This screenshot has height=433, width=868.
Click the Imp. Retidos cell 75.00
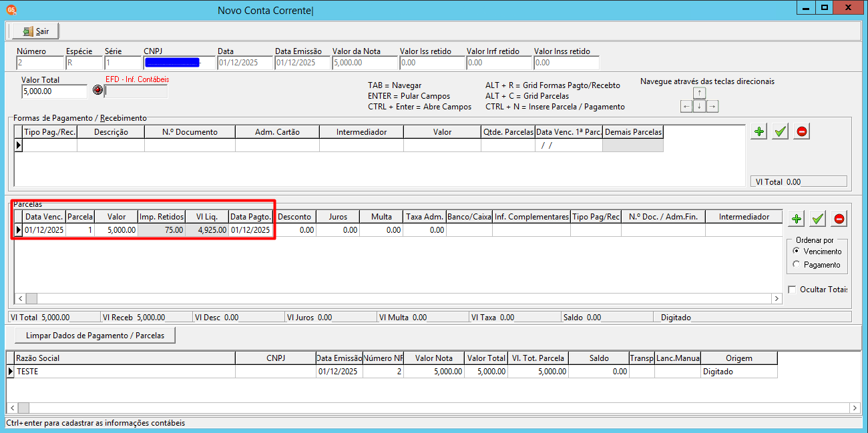(161, 230)
